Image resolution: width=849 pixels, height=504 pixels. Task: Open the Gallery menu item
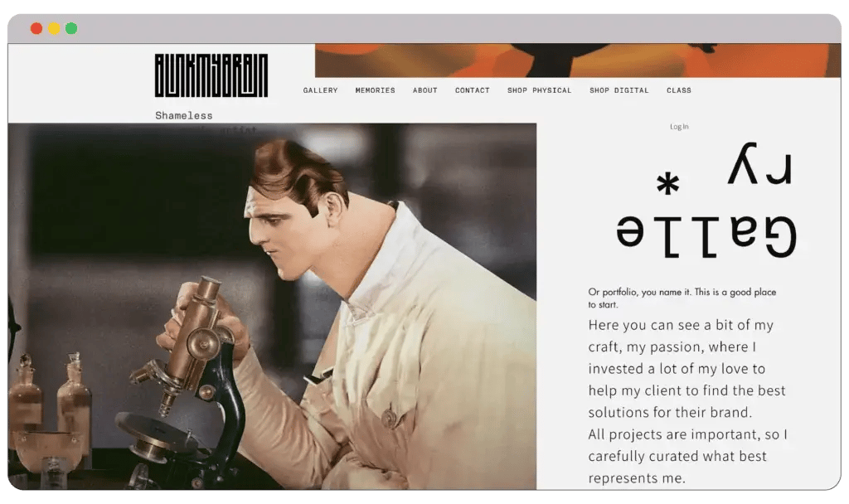pyautogui.click(x=320, y=90)
